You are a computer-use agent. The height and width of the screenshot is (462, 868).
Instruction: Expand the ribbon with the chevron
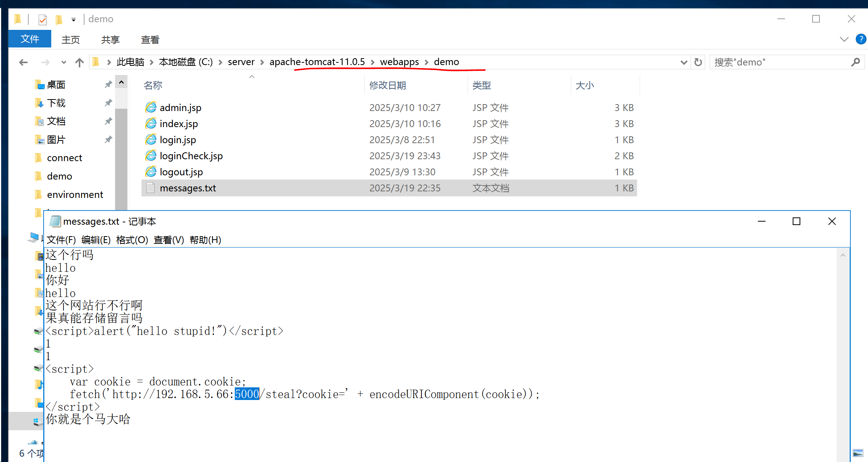[844, 39]
